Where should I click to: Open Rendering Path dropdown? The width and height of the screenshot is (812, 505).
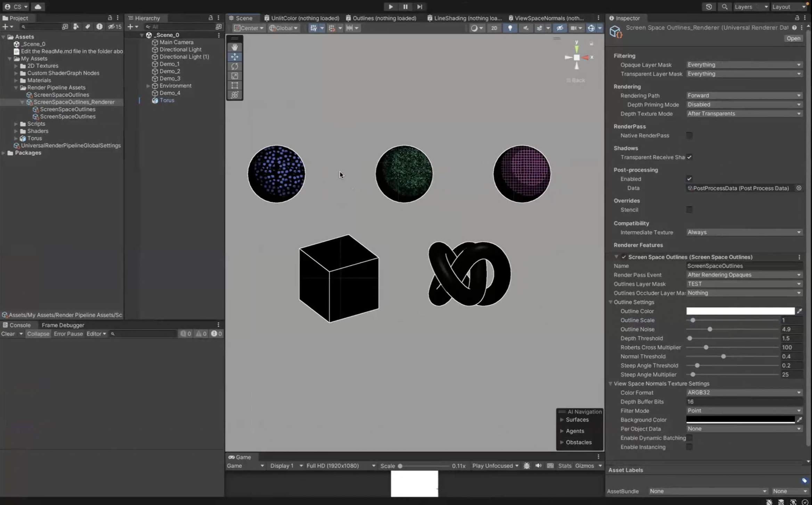(744, 96)
